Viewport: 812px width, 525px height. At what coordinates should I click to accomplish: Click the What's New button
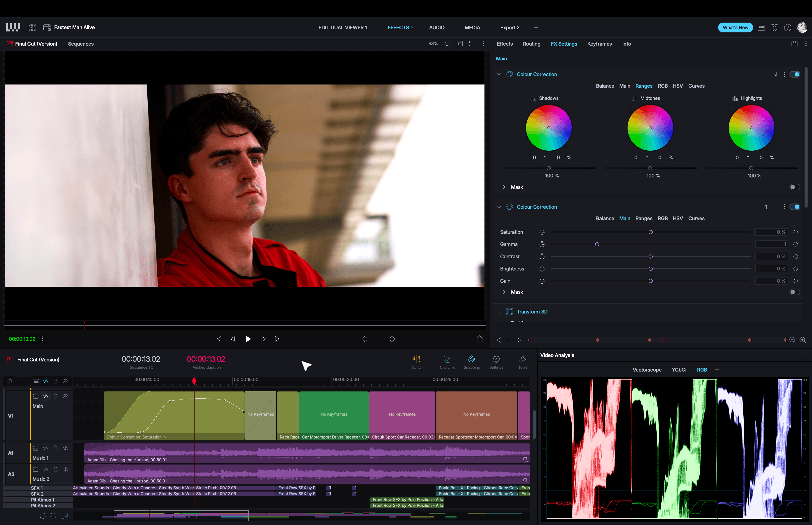pyautogui.click(x=735, y=28)
